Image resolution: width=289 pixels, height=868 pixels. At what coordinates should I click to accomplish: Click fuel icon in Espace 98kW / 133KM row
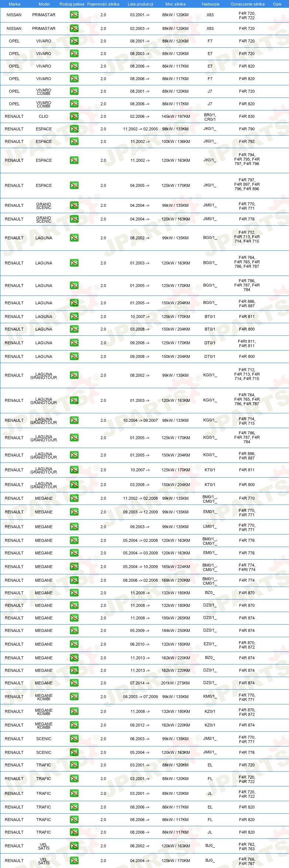click(x=74, y=129)
